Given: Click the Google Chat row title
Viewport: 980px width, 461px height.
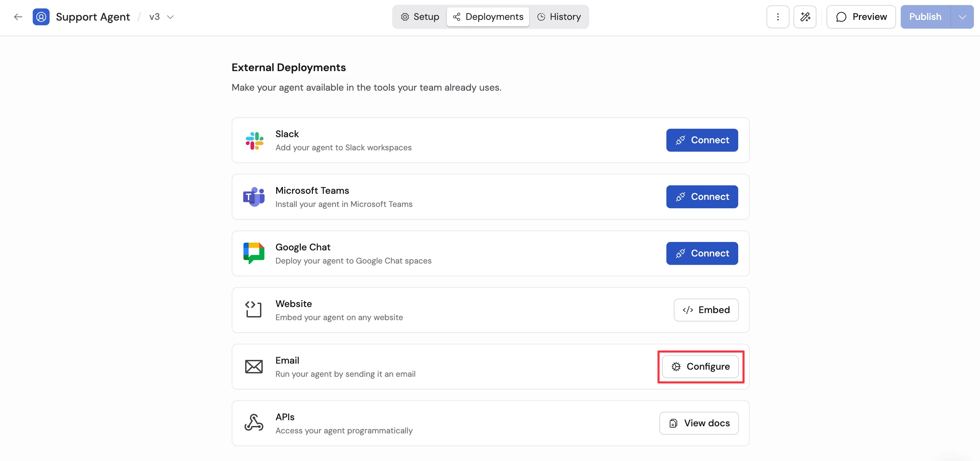Looking at the screenshot, I should click(303, 247).
